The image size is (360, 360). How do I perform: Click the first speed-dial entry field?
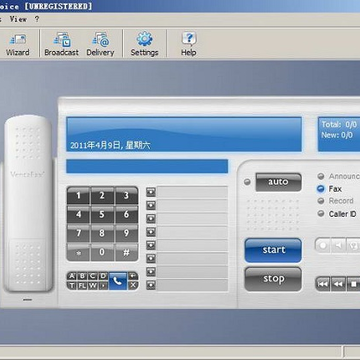192,192
